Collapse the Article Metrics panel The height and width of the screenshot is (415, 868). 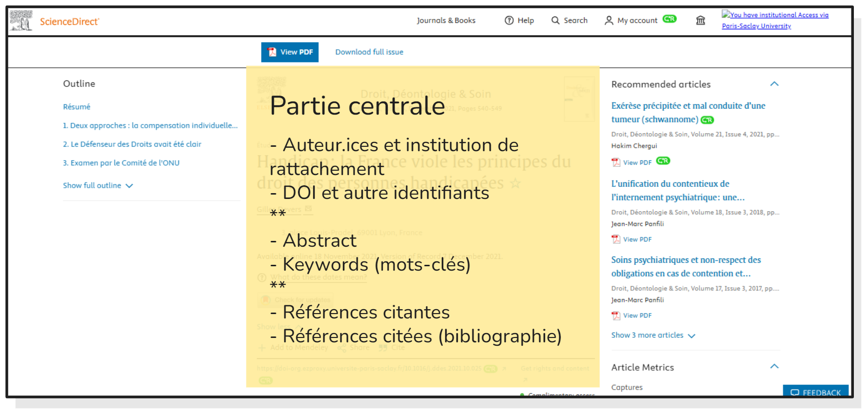(x=774, y=366)
